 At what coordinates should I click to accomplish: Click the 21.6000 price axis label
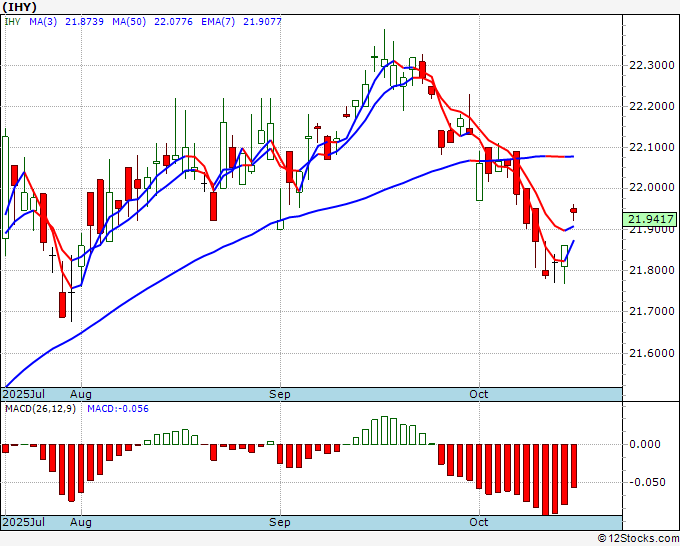651,353
